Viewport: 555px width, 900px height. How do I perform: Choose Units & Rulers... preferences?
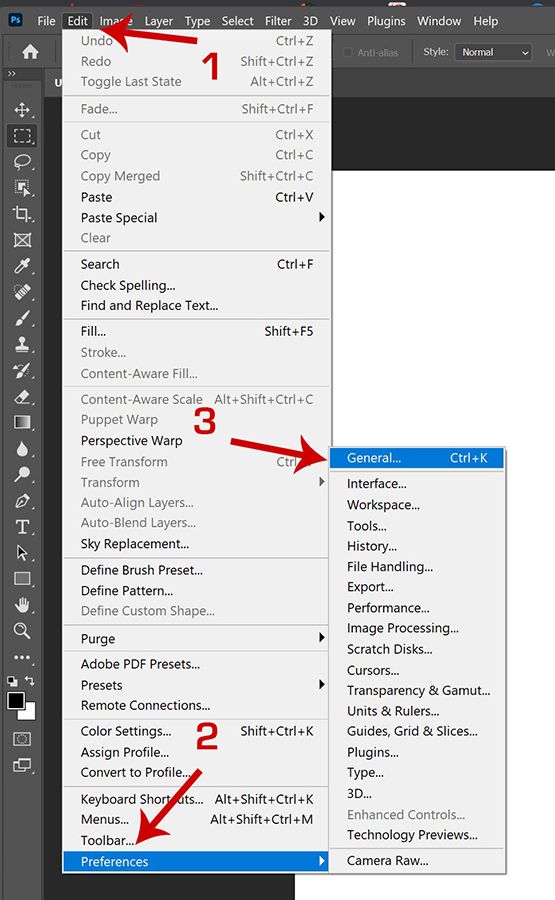[417, 711]
